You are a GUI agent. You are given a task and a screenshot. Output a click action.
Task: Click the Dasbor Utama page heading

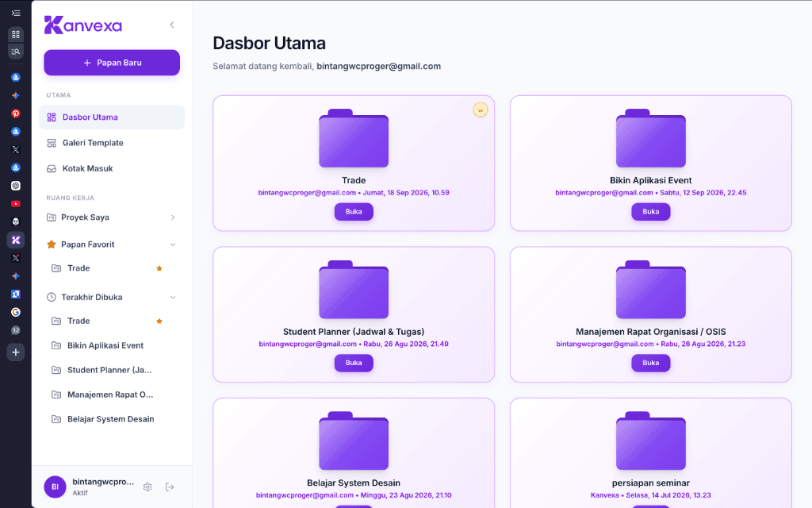point(270,43)
